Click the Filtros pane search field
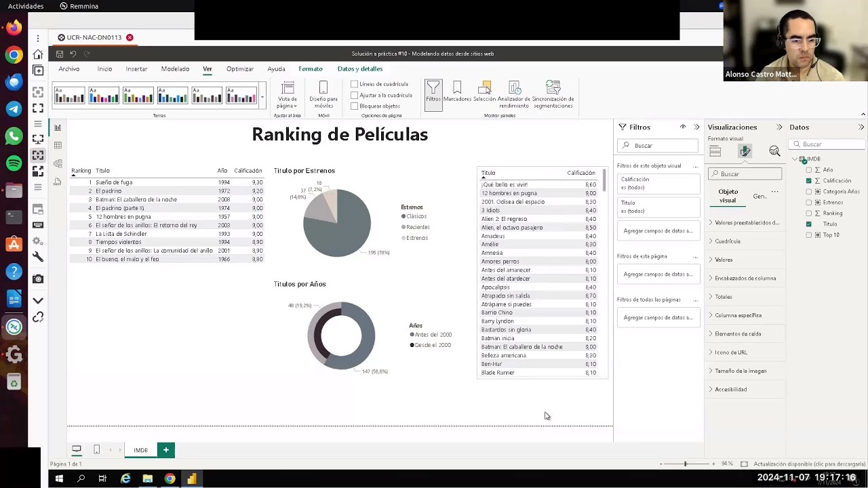 pyautogui.click(x=658, y=146)
